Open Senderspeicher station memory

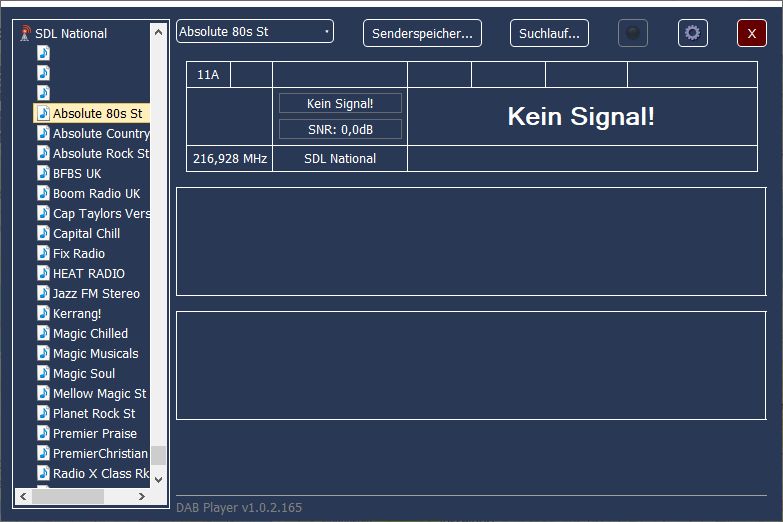coord(422,33)
